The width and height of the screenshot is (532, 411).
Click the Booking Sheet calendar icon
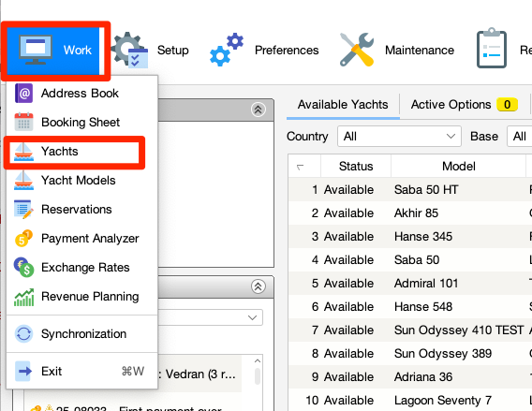click(23, 122)
